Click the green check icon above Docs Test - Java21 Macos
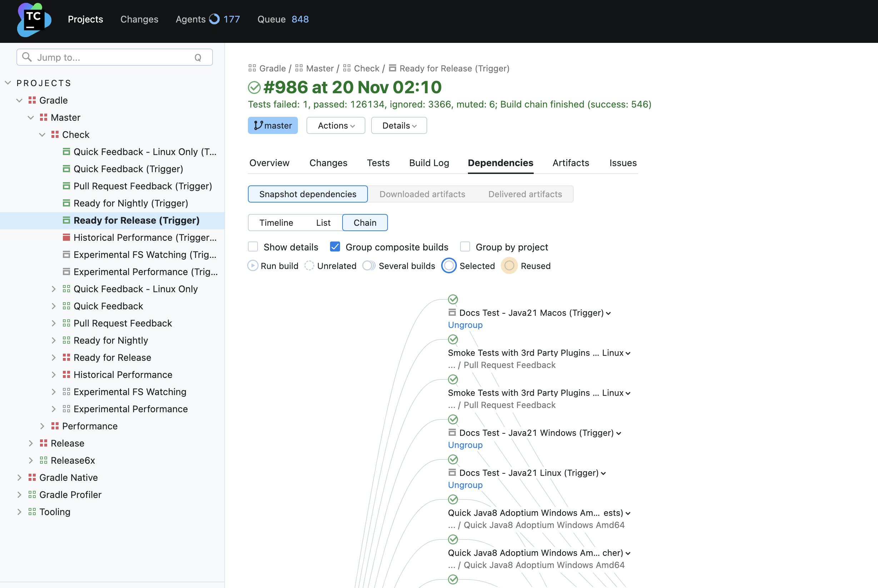878x588 pixels. click(x=453, y=299)
